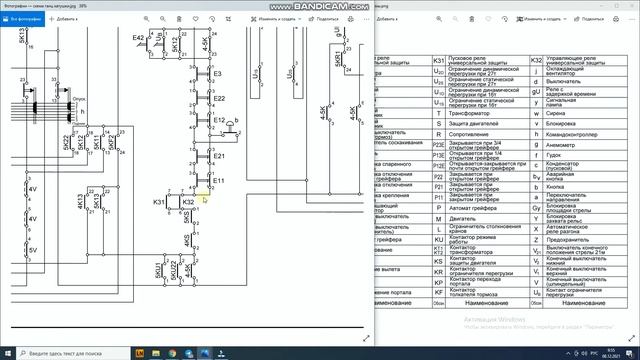
Task: Focus the taskbar search box
Action: point(73,353)
